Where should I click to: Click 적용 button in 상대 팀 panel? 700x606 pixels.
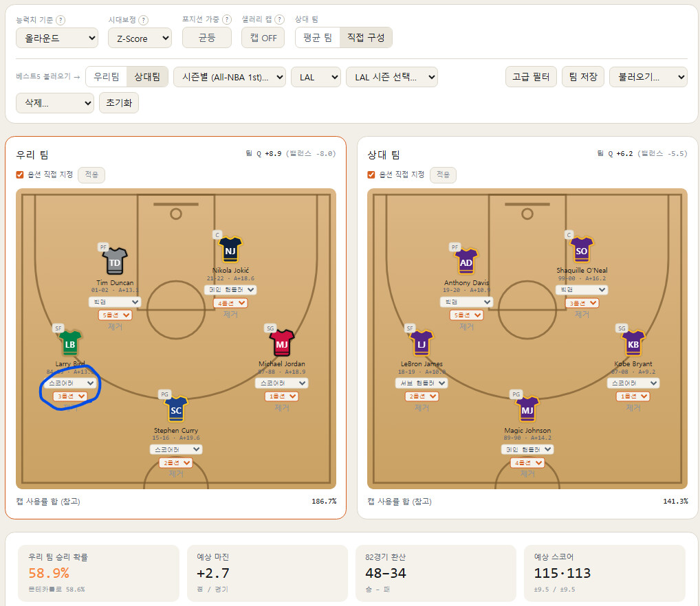(x=443, y=175)
